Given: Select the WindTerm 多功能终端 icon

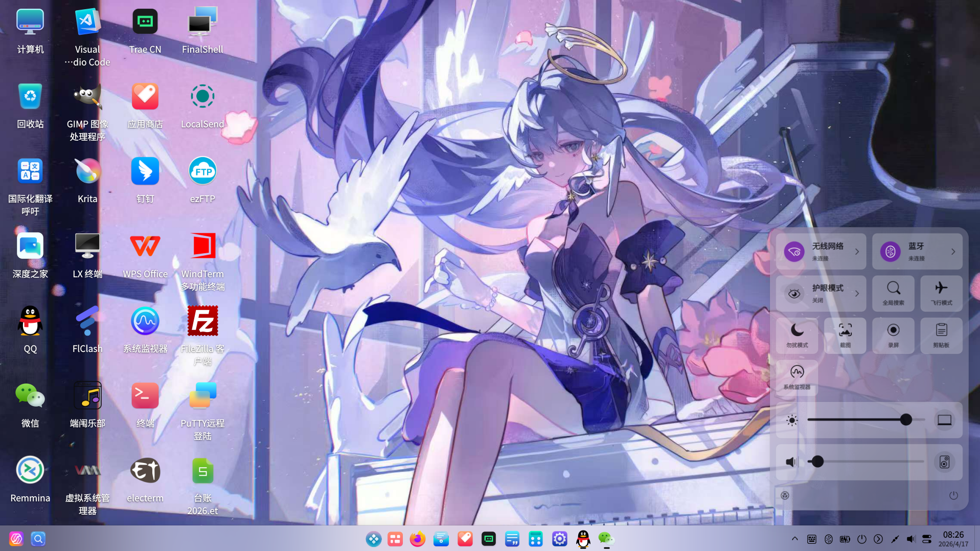Looking at the screenshot, I should (x=202, y=246).
